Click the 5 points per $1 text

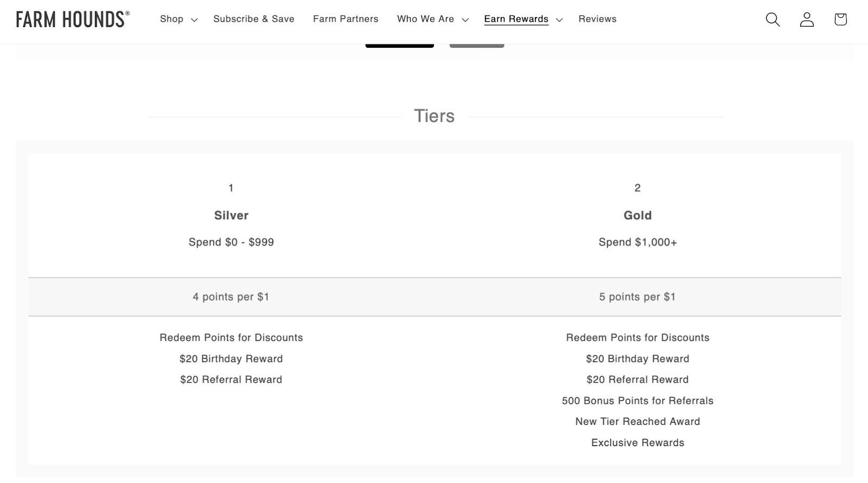point(637,297)
